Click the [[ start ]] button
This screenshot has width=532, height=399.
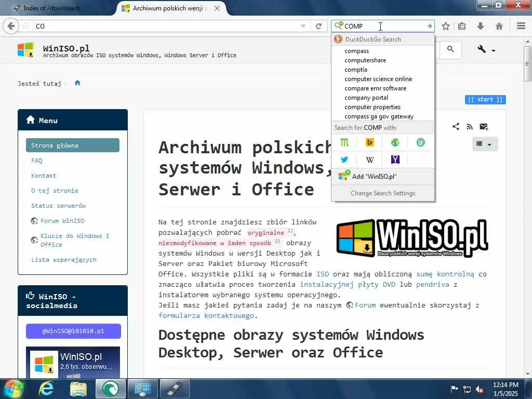click(x=485, y=99)
